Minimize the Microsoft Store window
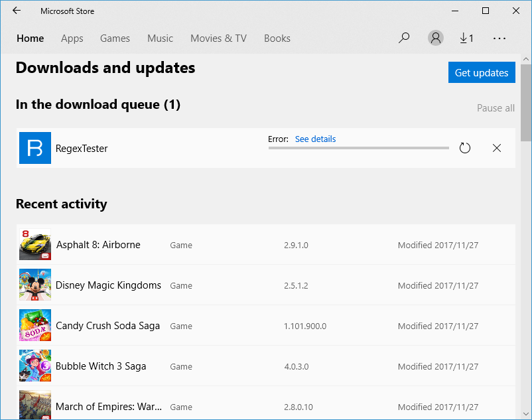Viewport: 532px width, 420px height. pos(455,11)
